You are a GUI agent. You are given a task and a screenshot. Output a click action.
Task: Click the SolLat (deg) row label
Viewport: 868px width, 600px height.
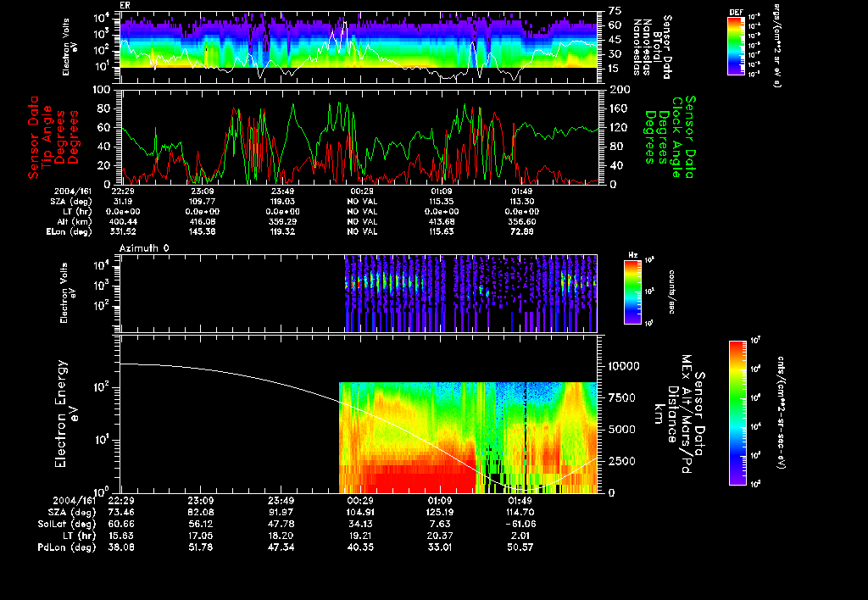tap(66, 524)
